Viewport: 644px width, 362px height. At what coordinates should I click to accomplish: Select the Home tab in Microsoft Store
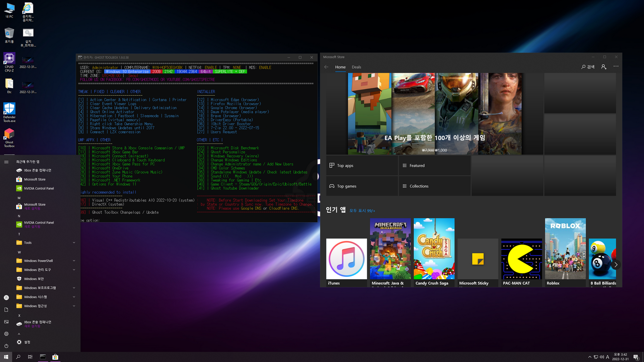(x=340, y=67)
